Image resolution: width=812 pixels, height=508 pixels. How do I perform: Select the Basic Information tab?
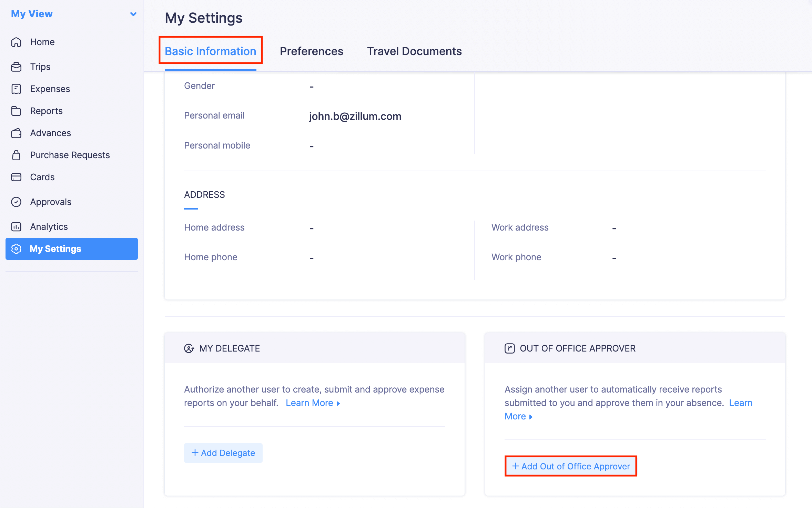coord(210,51)
